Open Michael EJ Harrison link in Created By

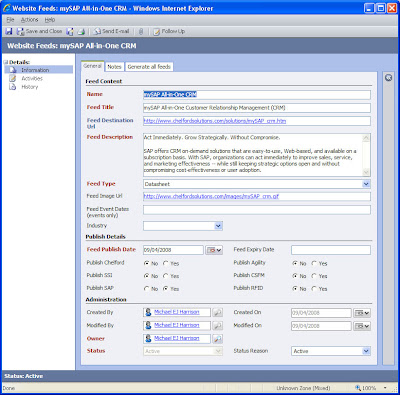177,312
